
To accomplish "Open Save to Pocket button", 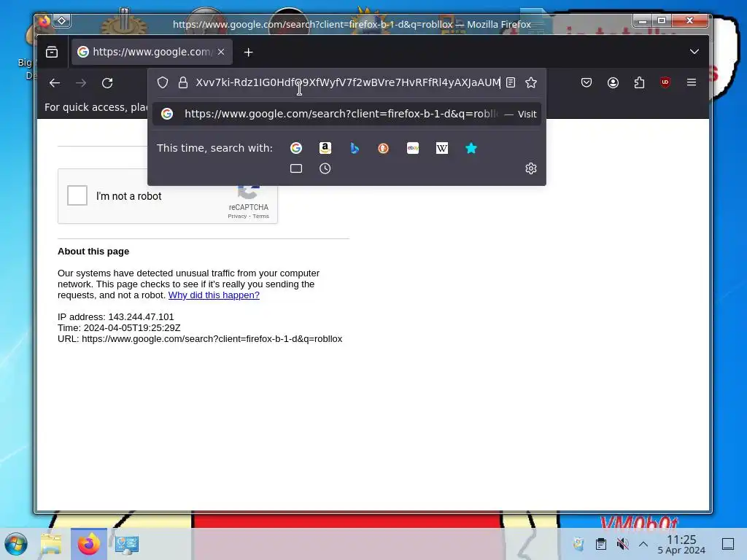I will [587, 82].
